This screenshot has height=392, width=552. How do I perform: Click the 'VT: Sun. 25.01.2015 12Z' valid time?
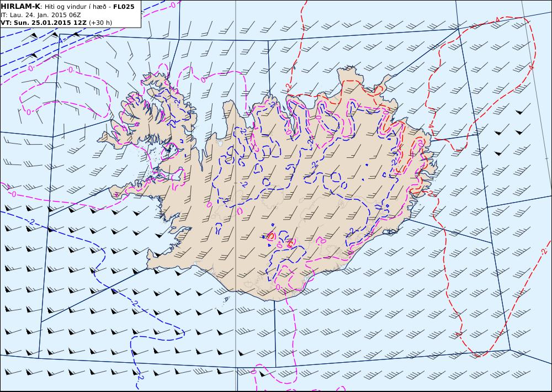44,23
